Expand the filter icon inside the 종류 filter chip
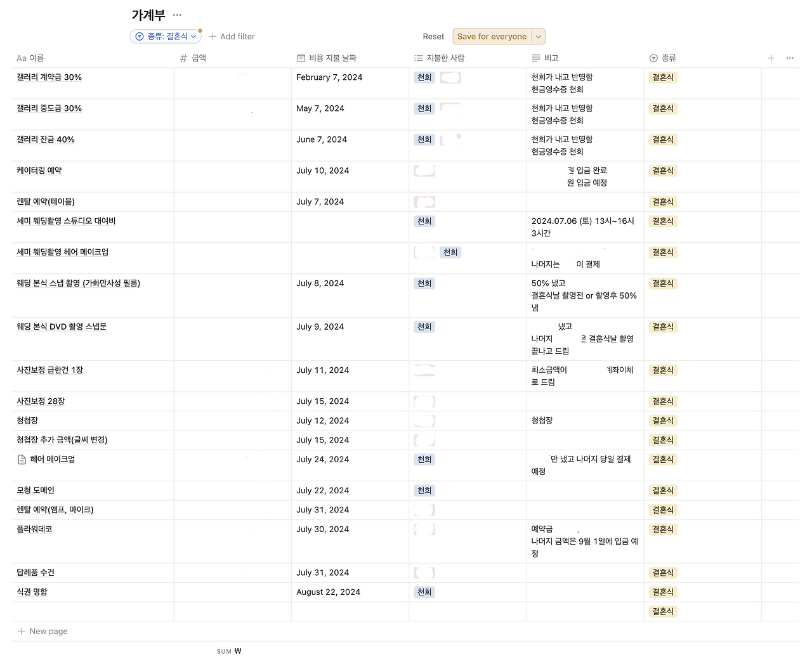 tap(138, 36)
